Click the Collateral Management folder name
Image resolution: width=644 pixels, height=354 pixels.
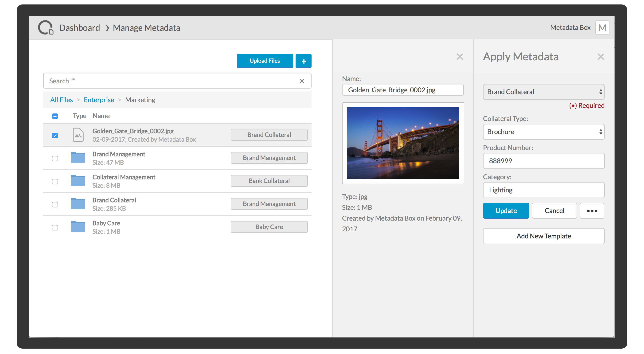pyautogui.click(x=124, y=177)
